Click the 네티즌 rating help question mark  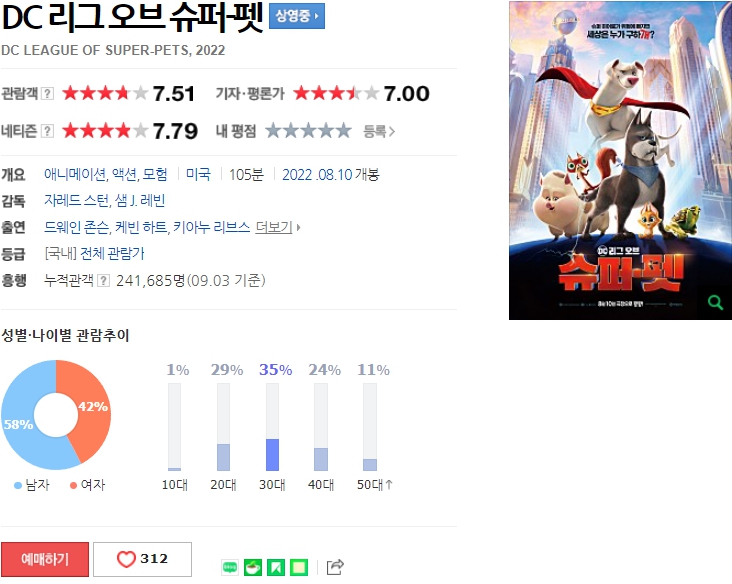tap(47, 131)
